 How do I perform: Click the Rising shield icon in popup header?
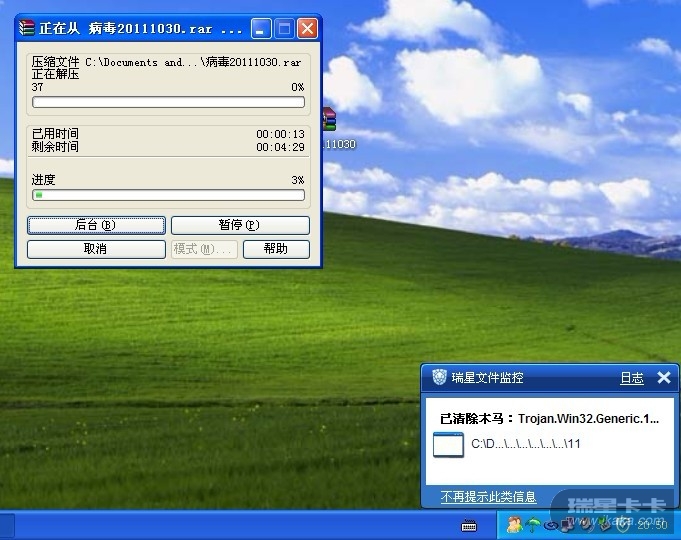pyautogui.click(x=440, y=377)
